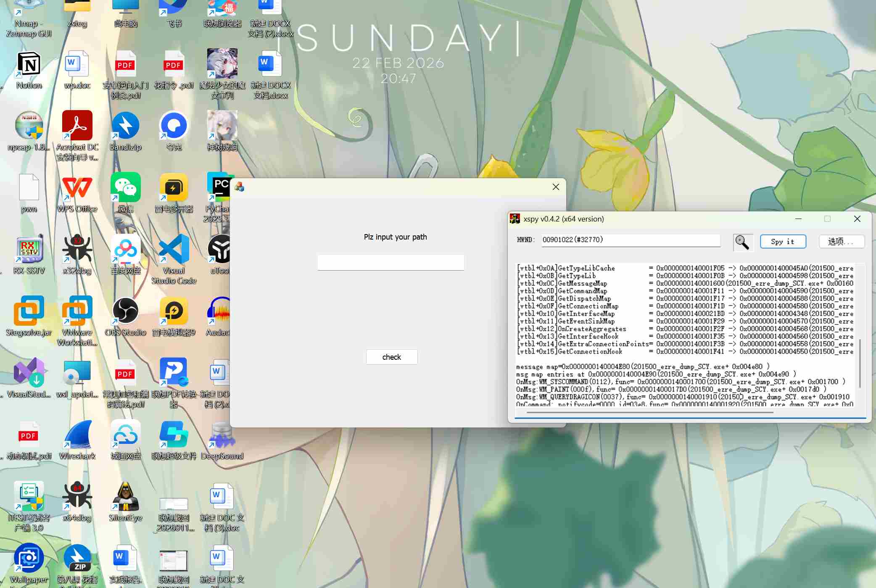Open the 选项 options button in xspy

tap(841, 242)
